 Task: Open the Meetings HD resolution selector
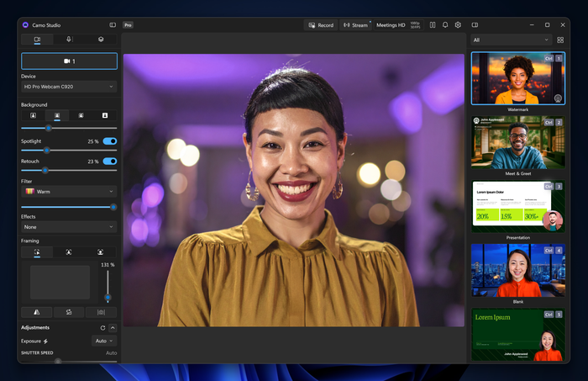tap(398, 25)
